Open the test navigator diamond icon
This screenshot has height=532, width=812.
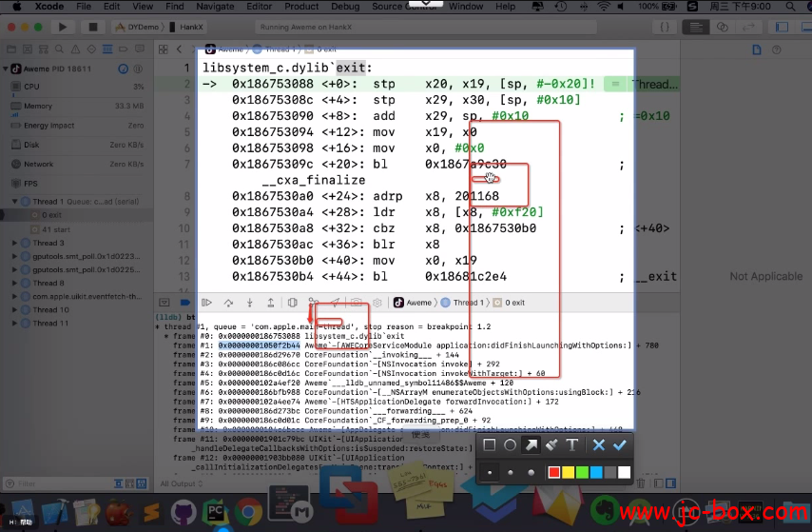(x=91, y=49)
